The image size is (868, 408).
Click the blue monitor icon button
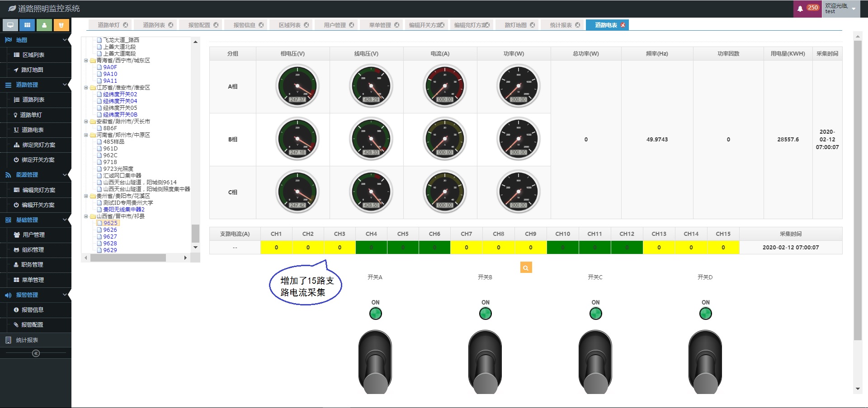point(10,25)
